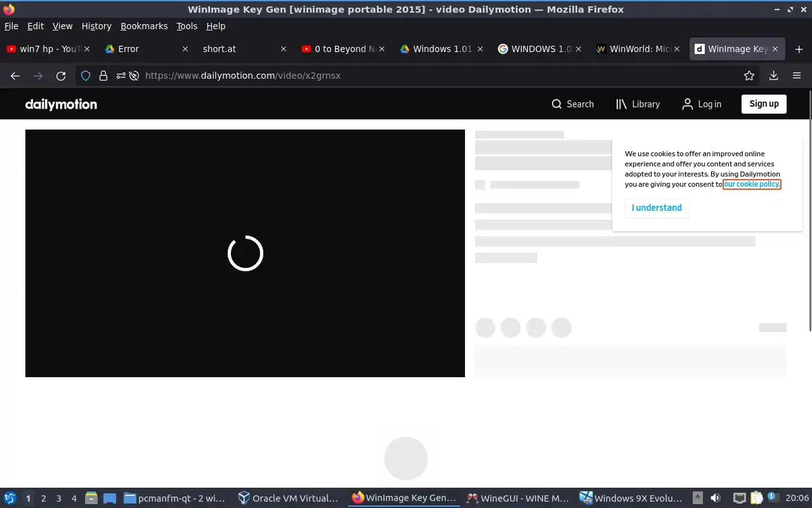Screen dimensions: 812x508
Task: Click the show desktop icon in taskbar
Action: 110,498
